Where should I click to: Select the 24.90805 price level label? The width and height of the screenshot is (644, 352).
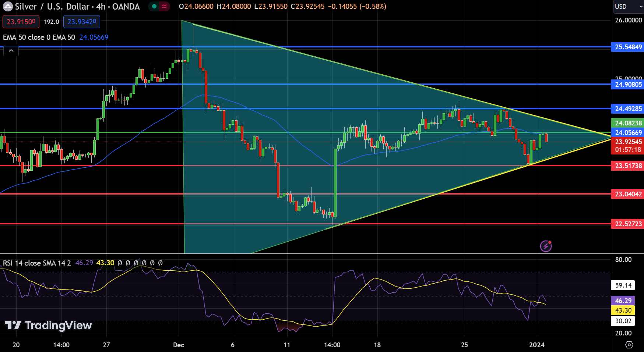(x=628, y=85)
